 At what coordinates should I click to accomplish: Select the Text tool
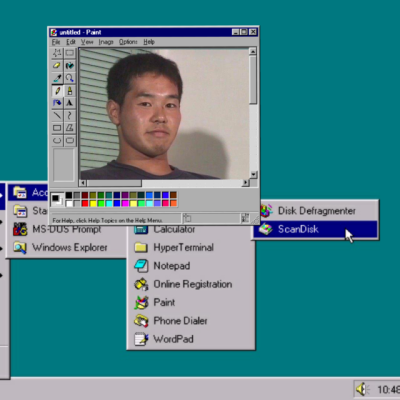tap(70, 103)
